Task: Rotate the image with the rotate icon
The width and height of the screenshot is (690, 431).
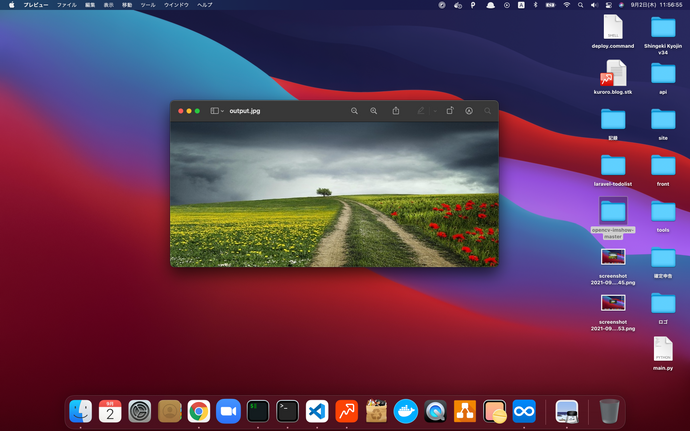Action: point(450,111)
